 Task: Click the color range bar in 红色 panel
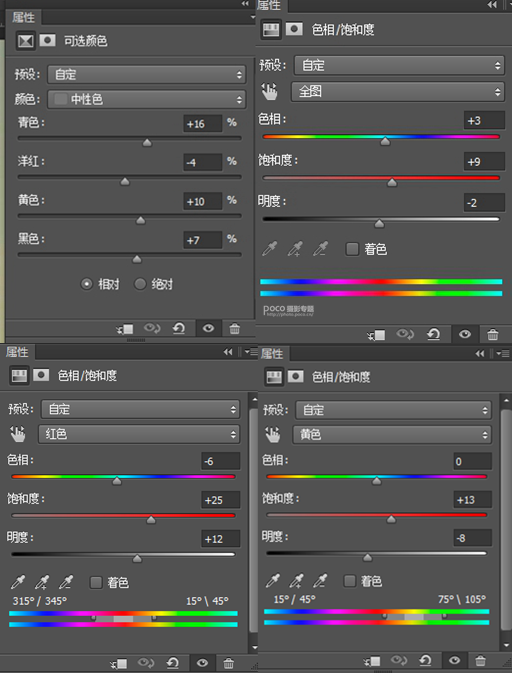click(x=123, y=619)
